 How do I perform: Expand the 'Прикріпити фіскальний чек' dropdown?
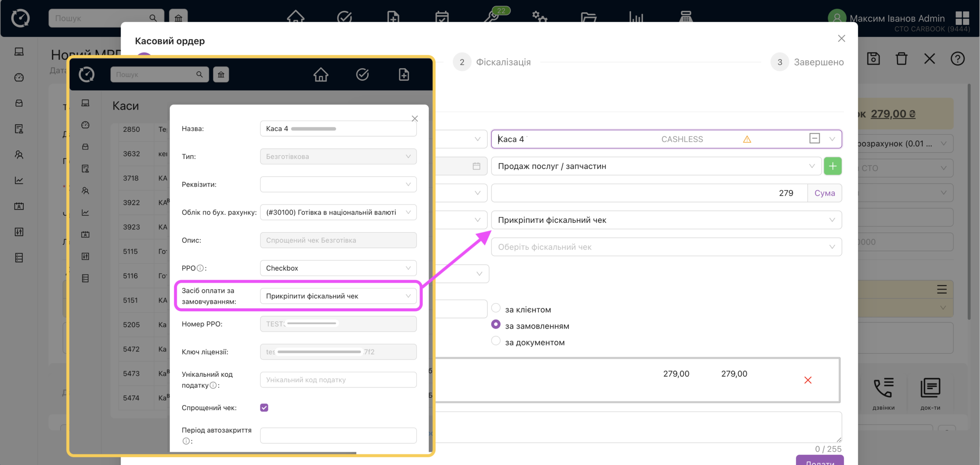666,220
